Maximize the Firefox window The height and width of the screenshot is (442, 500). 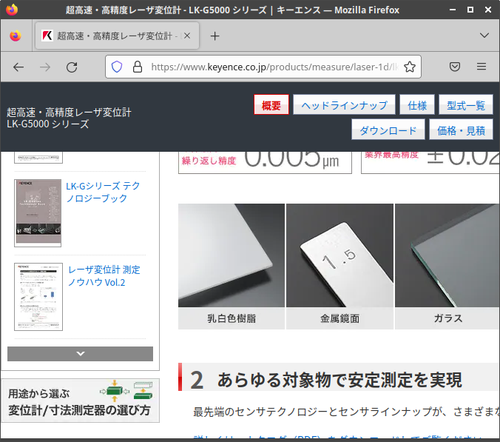(x=470, y=10)
